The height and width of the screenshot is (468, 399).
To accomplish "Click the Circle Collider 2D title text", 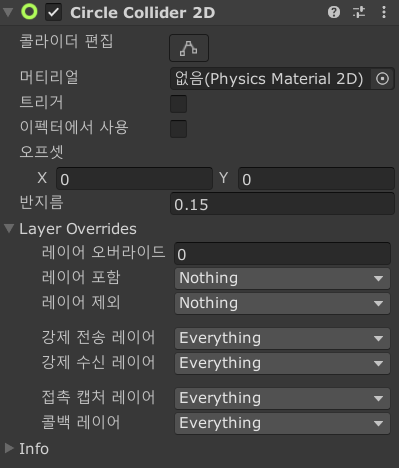I will pos(143,13).
